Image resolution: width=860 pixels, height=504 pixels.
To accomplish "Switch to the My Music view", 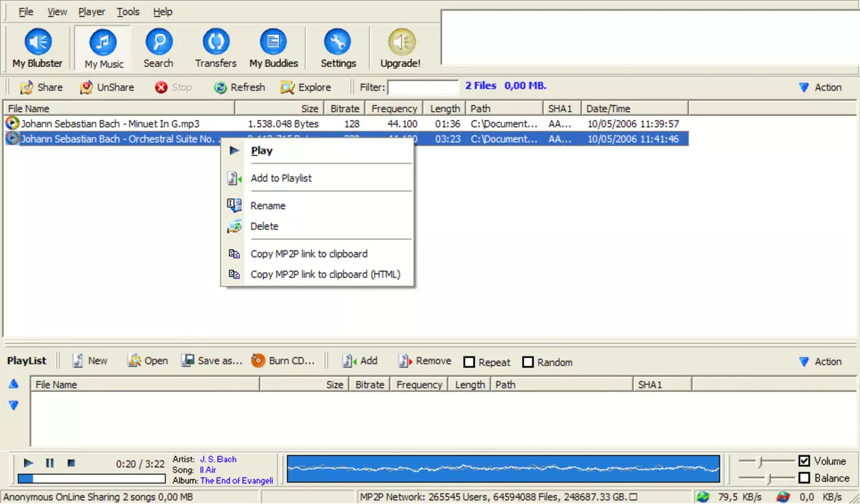I will coord(103,48).
